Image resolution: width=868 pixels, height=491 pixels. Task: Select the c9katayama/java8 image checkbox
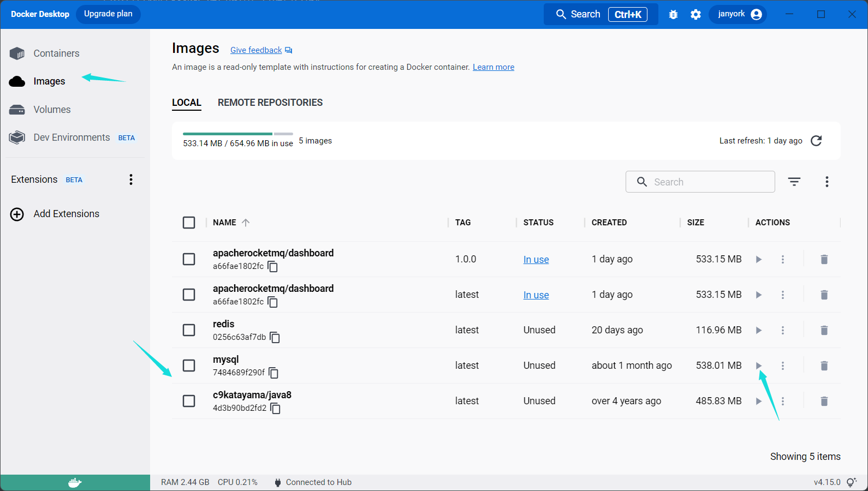[x=189, y=401]
